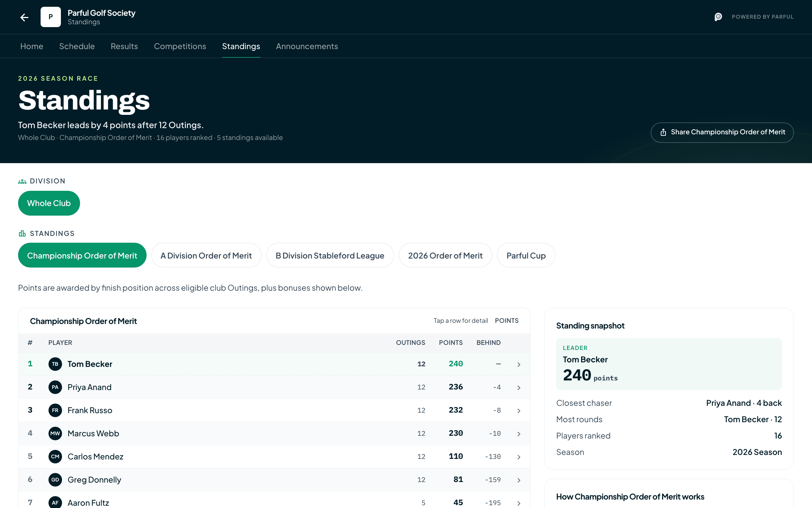
Task: Click the FR avatar for Frank Russo
Action: (x=55, y=410)
